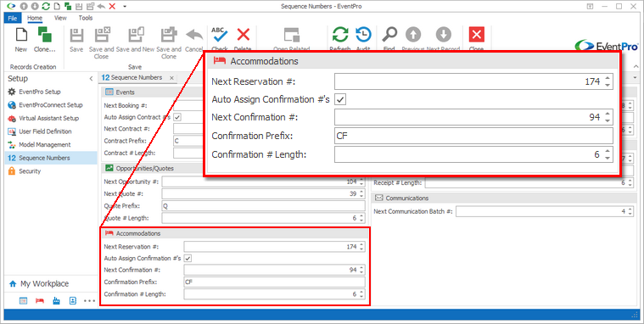Click the lower Confirmation Prefix field containing CF
The width and height of the screenshot is (644, 324).
tap(274, 282)
